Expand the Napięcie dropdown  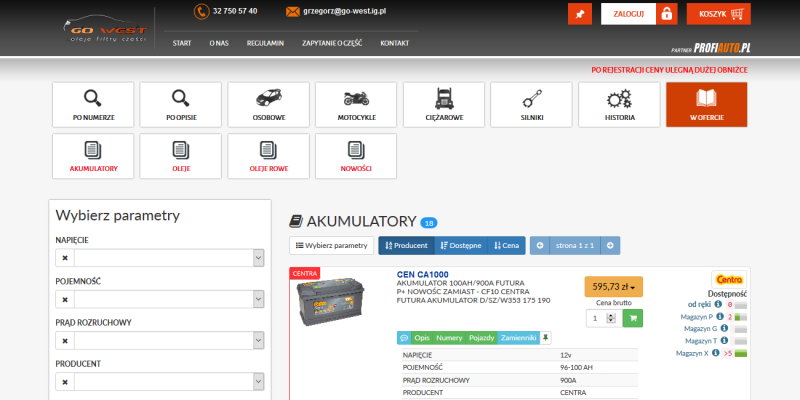(x=257, y=258)
